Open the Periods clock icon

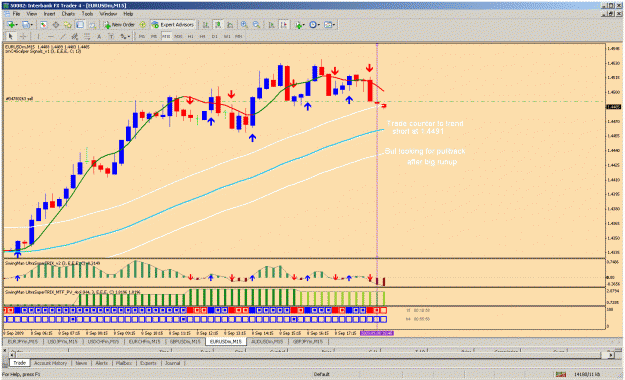(x=313, y=25)
